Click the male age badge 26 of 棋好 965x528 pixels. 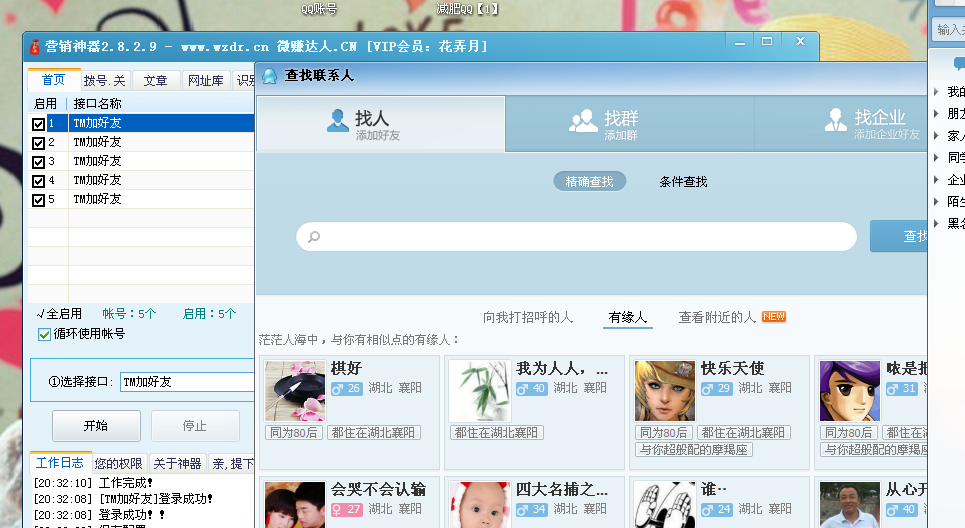point(346,388)
